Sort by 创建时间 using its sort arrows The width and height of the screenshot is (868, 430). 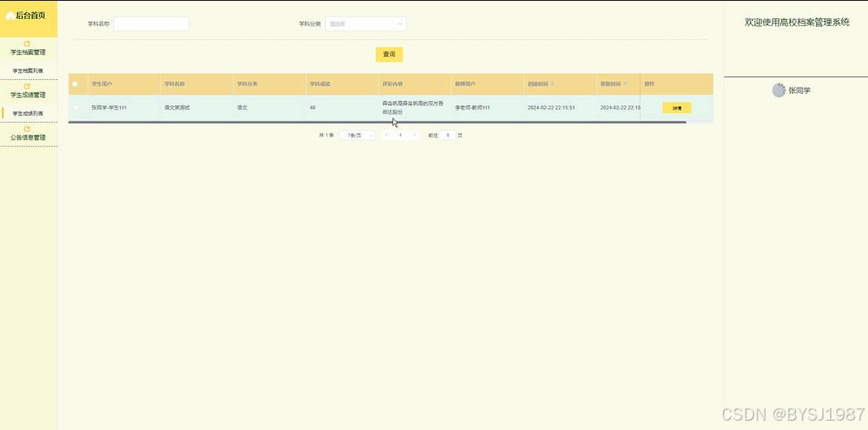click(552, 84)
